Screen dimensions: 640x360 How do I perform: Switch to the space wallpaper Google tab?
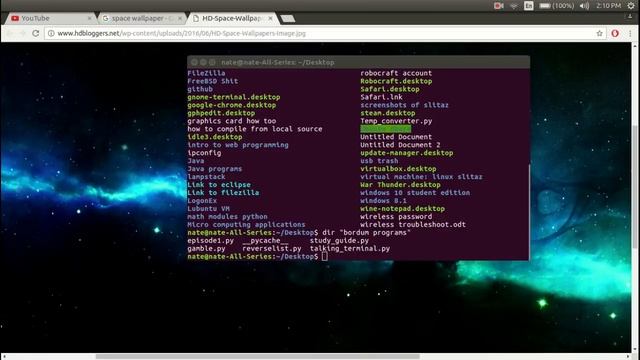(141, 18)
